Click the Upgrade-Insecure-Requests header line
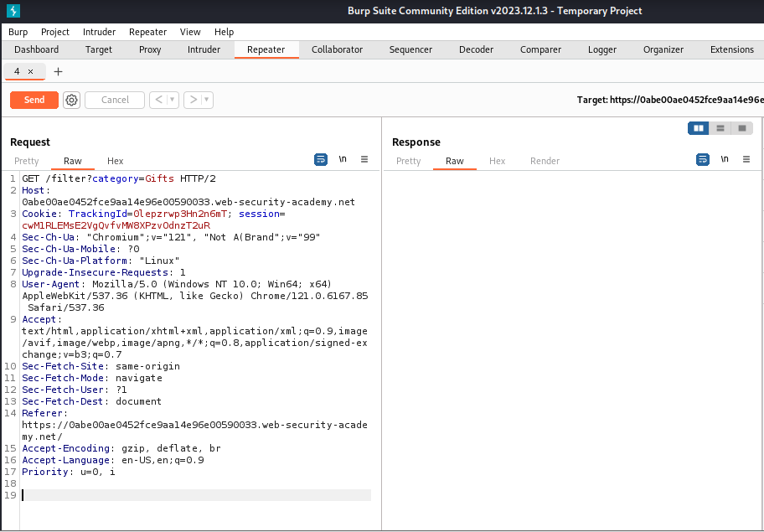The image size is (764, 532). pos(104,272)
